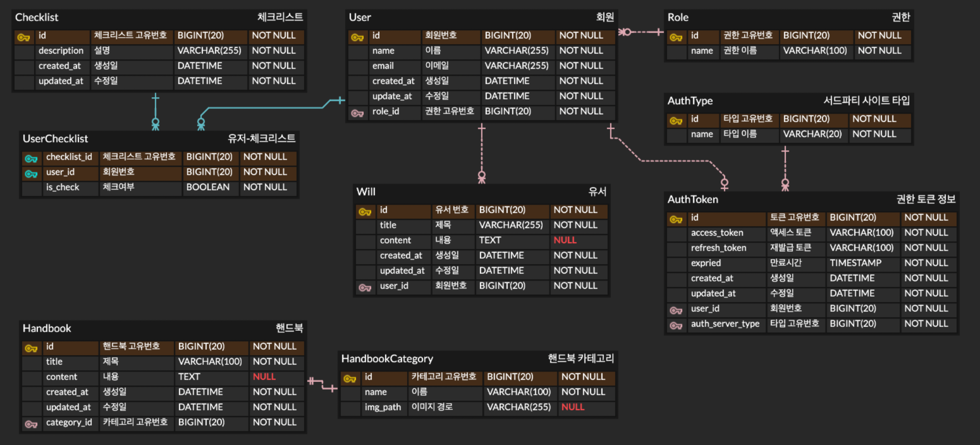The width and height of the screenshot is (980, 445).
Task: Select the UserChecklist table header
Action: [x=55, y=138]
